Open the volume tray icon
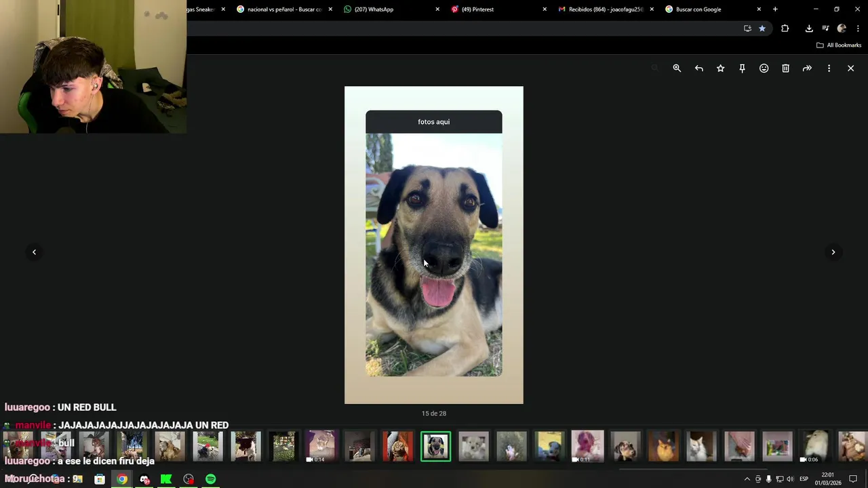The image size is (868, 488). tap(790, 479)
